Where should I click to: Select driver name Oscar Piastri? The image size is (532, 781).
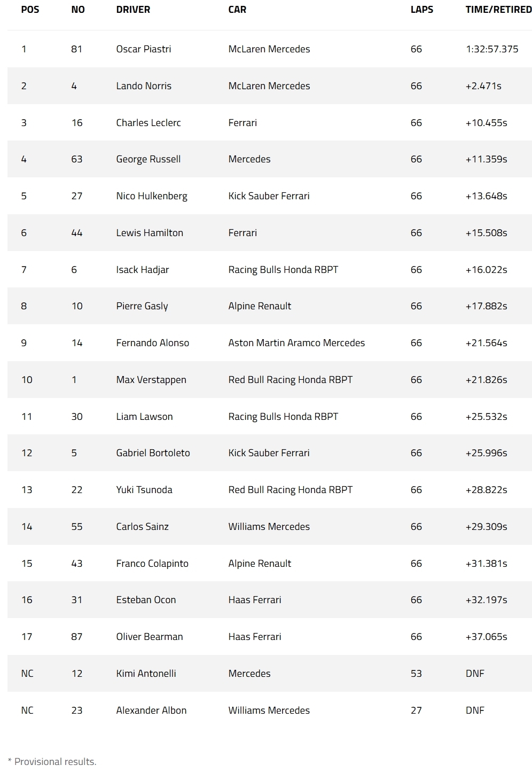(144, 49)
